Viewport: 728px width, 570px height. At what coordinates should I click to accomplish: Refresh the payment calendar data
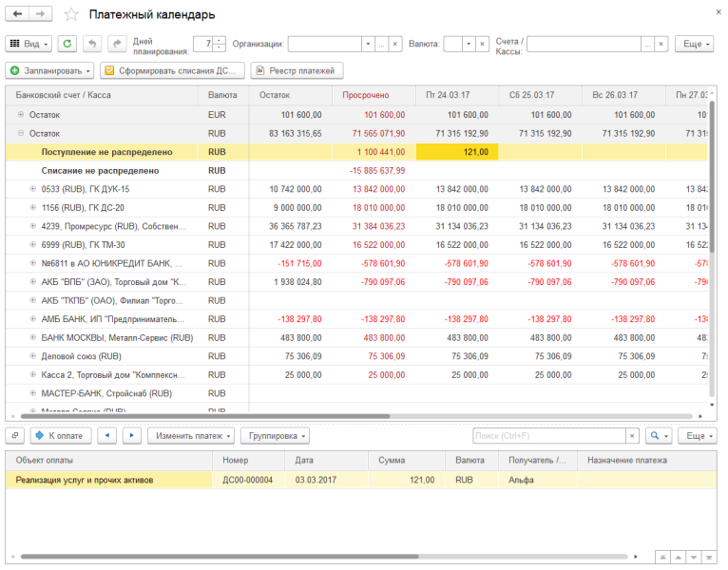point(67,44)
